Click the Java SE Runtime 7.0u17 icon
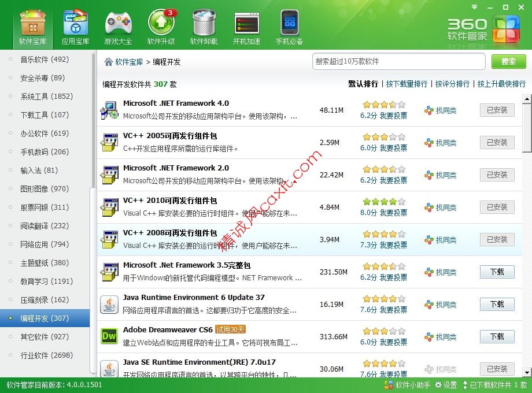 coord(109,369)
